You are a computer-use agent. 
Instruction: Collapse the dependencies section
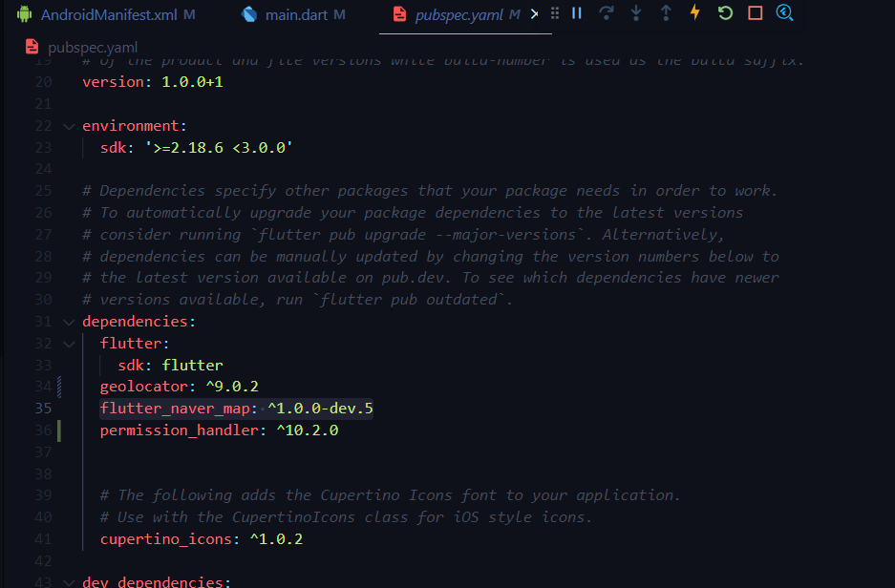[x=69, y=323]
